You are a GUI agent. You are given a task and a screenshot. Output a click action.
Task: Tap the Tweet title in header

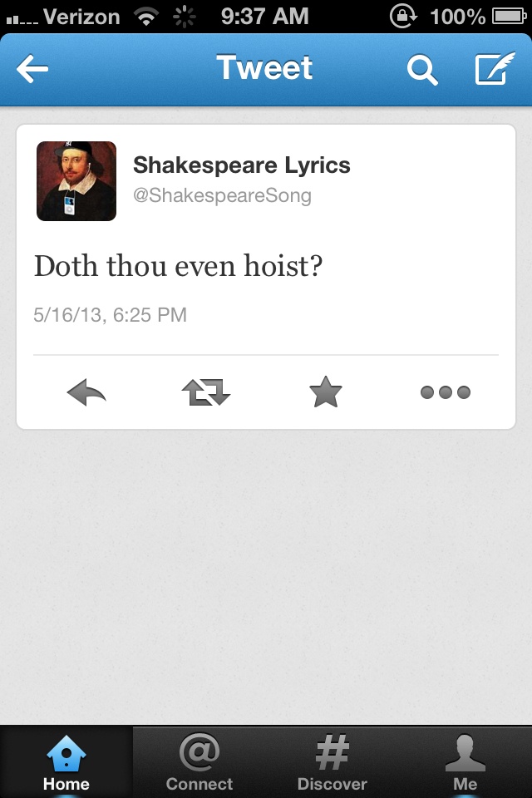pos(264,67)
